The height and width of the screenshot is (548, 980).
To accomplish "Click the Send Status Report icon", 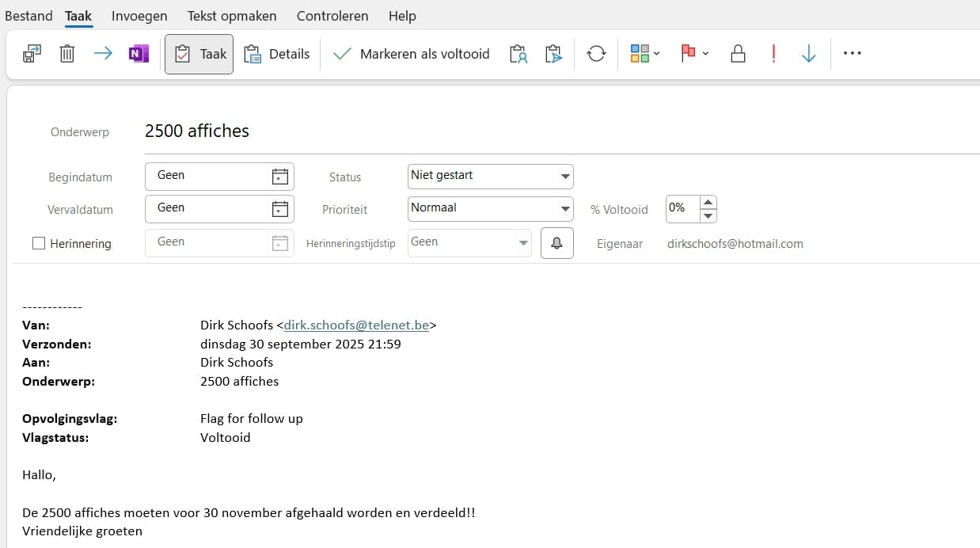I will point(554,54).
